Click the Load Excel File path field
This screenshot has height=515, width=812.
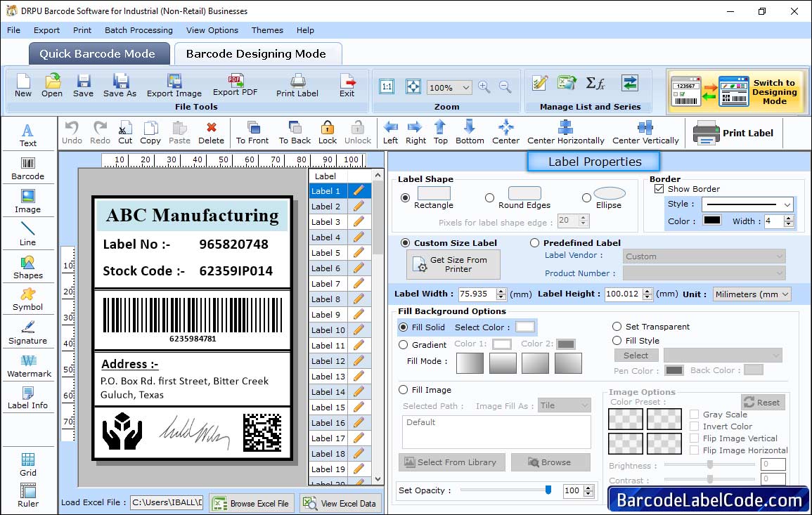[166, 502]
